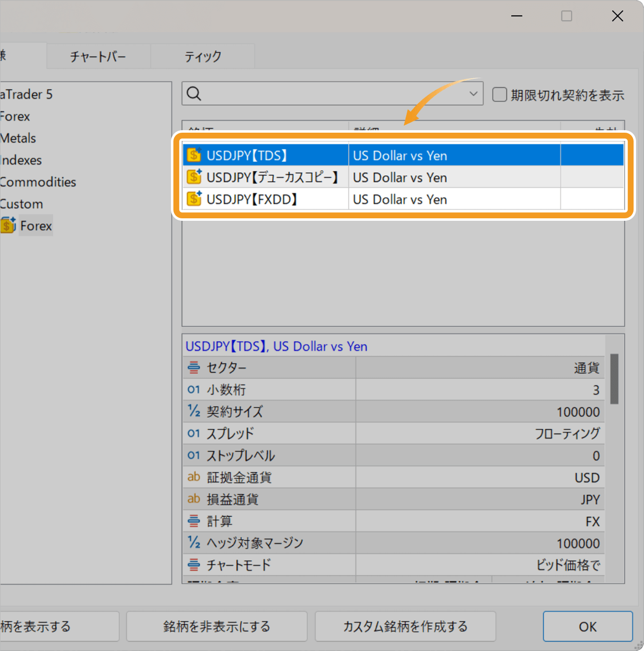Click the ストップレベル value 0
Image resolution: width=644 pixels, height=651 pixels.
pyautogui.click(x=596, y=455)
